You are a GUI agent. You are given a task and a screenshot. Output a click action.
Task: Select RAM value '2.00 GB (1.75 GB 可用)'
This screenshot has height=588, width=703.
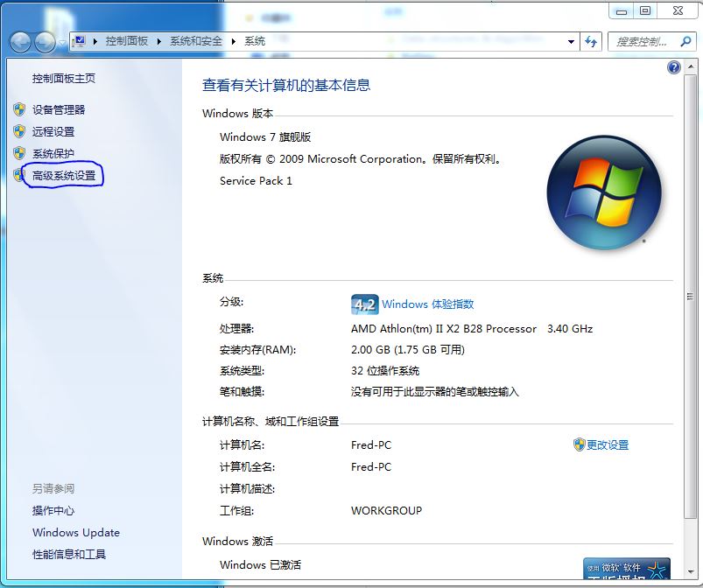[408, 350]
